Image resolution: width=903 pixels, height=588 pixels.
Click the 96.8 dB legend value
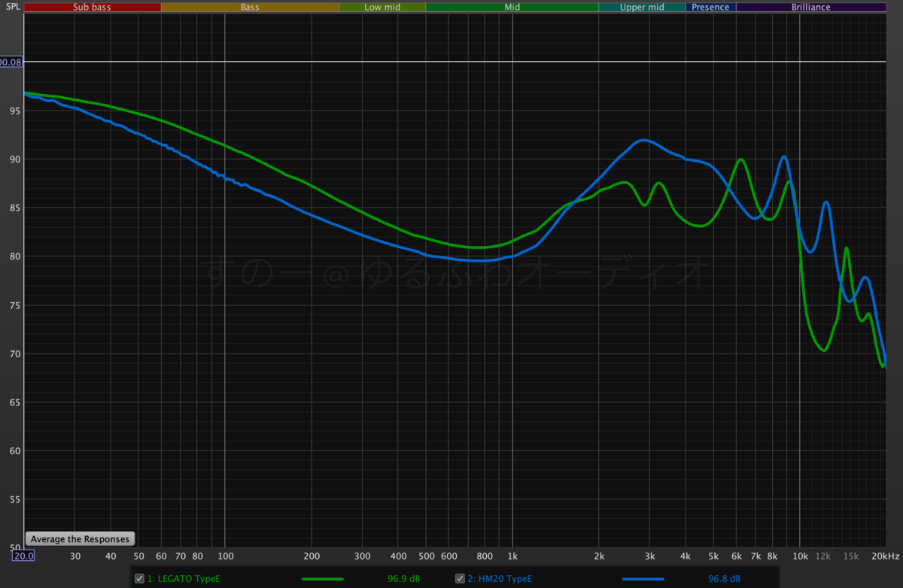(724, 579)
